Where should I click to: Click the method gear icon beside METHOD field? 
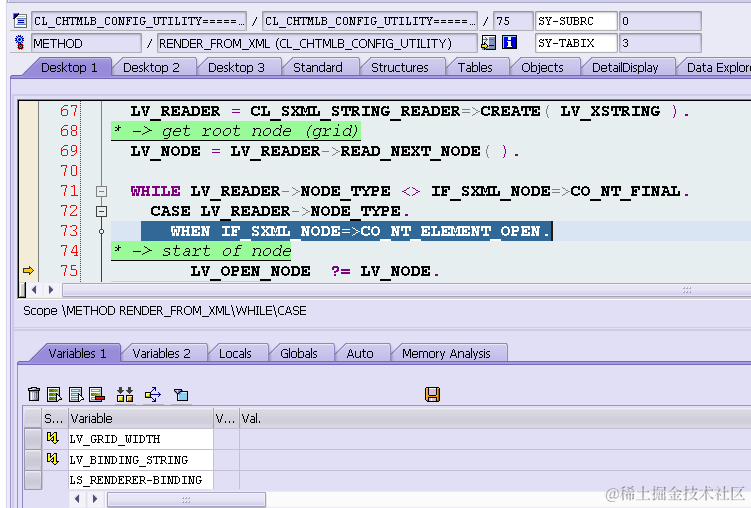(x=20, y=43)
